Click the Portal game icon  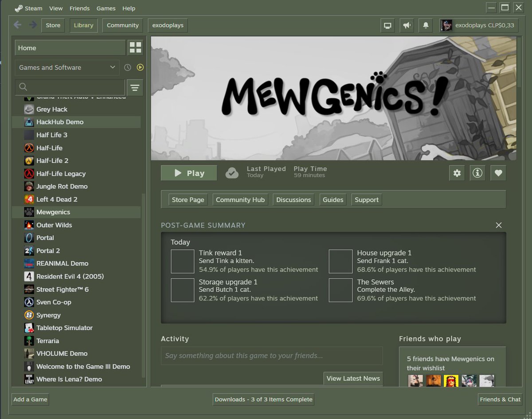tap(29, 238)
